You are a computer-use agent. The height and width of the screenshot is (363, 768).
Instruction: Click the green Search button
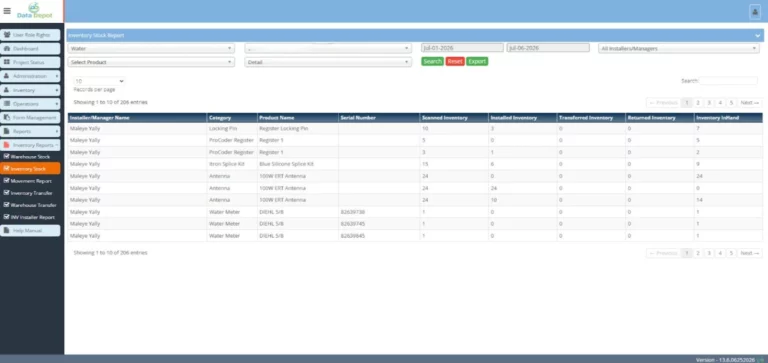432,61
